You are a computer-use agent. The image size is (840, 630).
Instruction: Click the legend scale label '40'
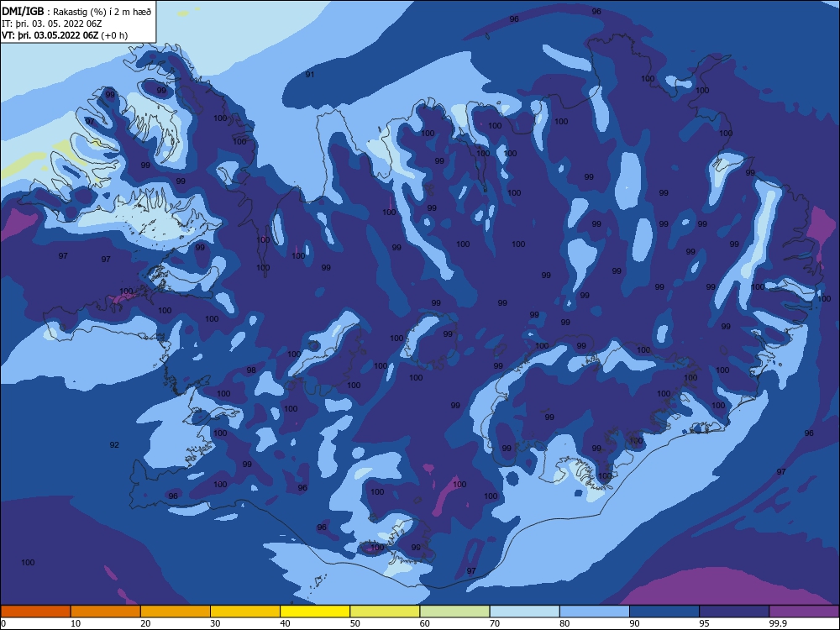(x=286, y=623)
